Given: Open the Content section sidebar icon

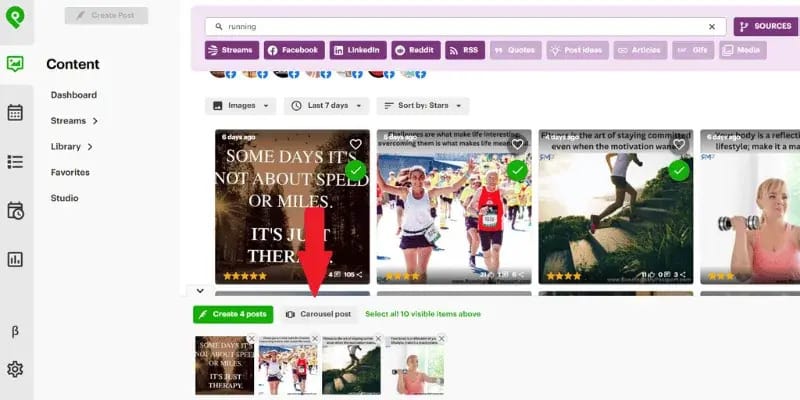Looking at the screenshot, I should pyautogui.click(x=15, y=64).
